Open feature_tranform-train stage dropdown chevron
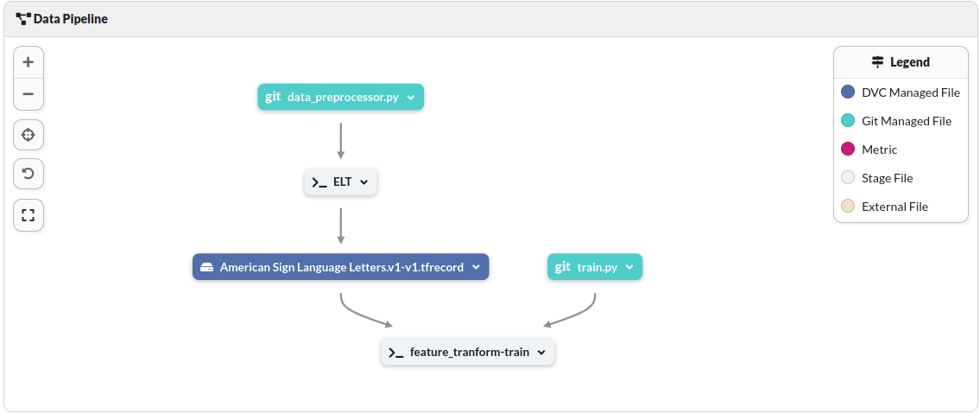 coord(541,353)
